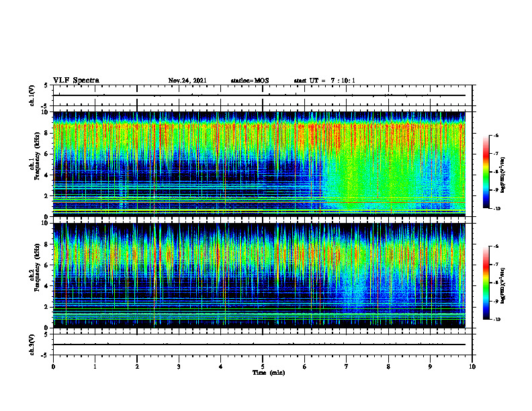Click time axis tick label "5"
This screenshot has width=532, height=411.
click(263, 367)
